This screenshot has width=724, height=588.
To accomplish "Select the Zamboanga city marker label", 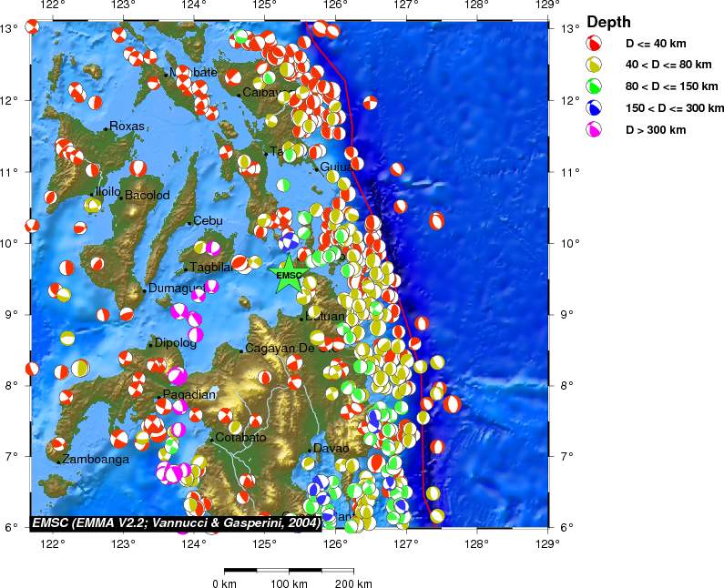I will point(96,460).
